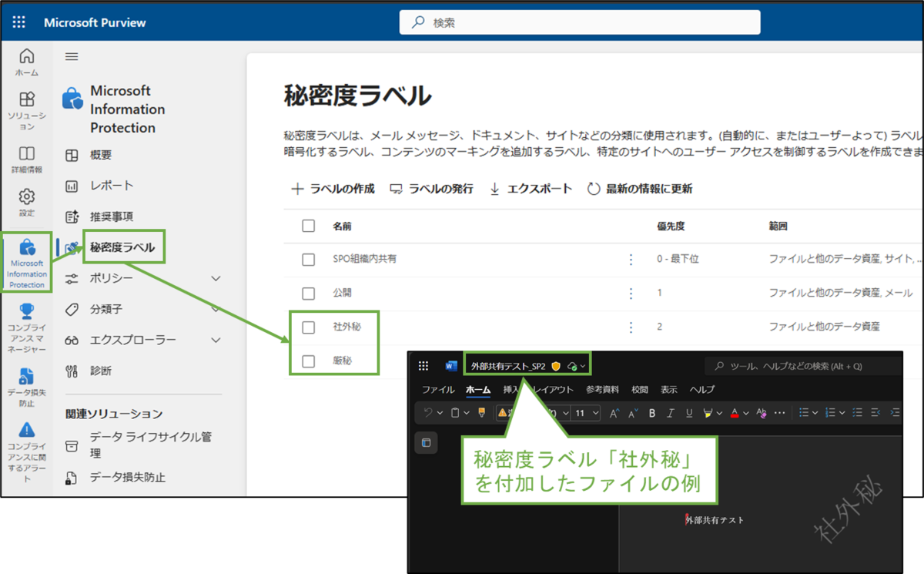The image size is (924, 574).
Task: Toggle italic formatting in Word
Action: pos(671,413)
